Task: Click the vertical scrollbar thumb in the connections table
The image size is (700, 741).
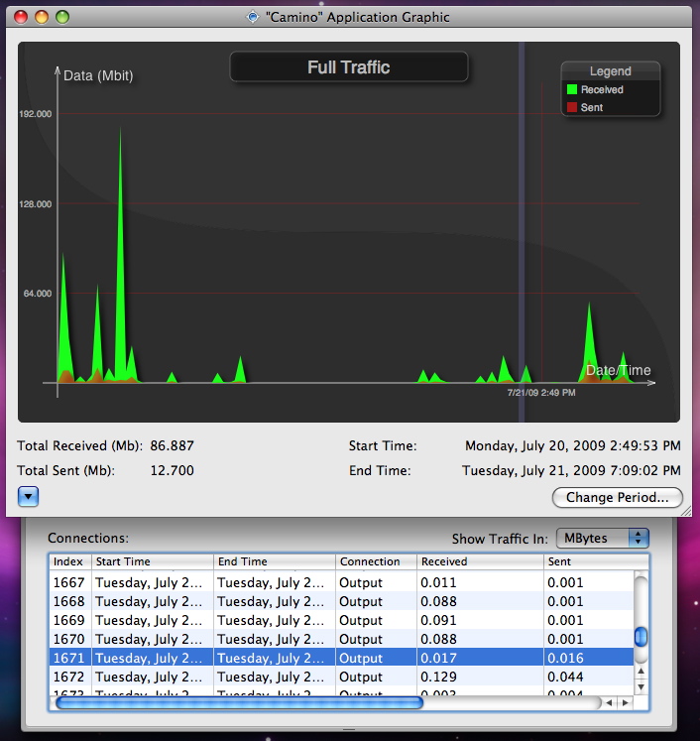Action: point(641,637)
